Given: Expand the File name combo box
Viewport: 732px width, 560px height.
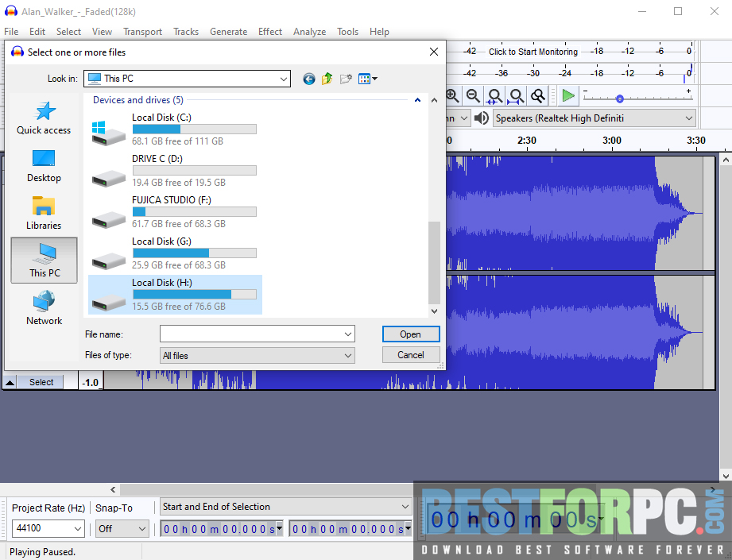Looking at the screenshot, I should click(348, 334).
